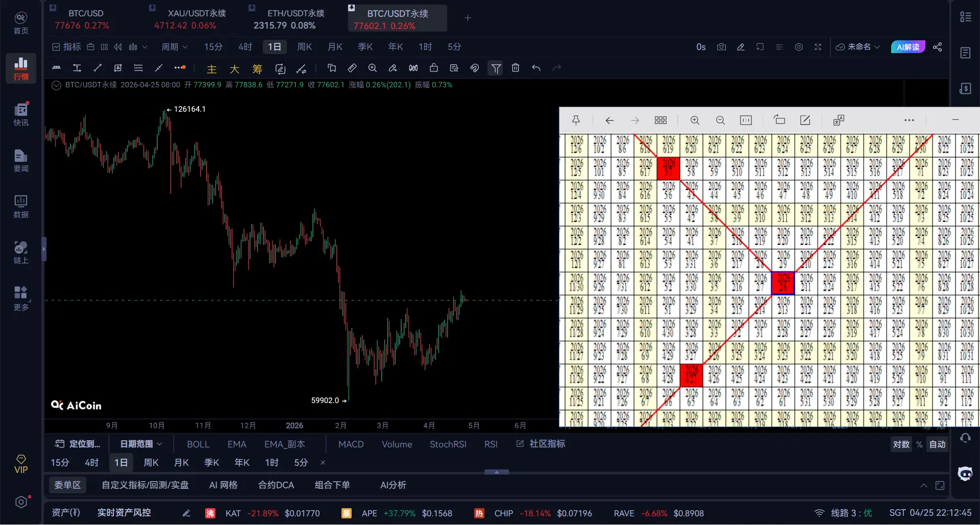Open the 周期 period dropdown
This screenshot has width=980, height=525.
(175, 47)
